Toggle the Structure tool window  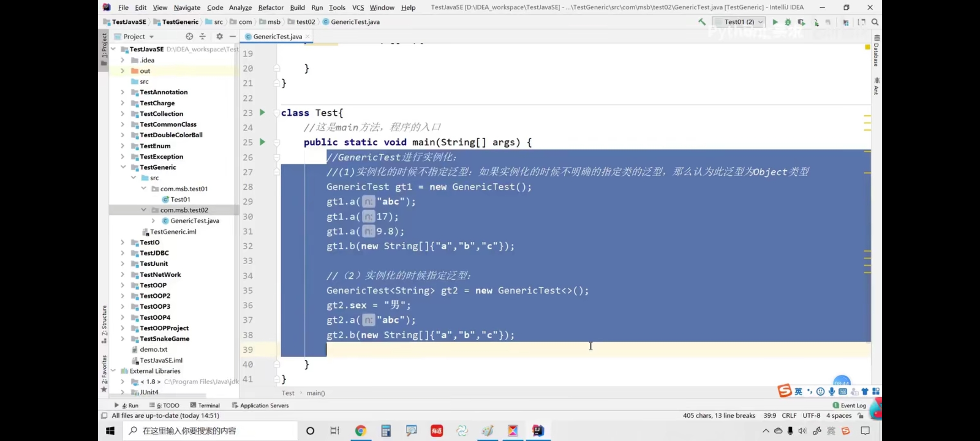pos(104,323)
